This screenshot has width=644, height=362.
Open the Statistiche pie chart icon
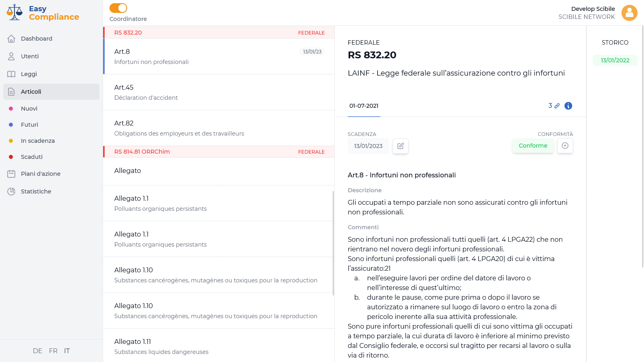11,191
